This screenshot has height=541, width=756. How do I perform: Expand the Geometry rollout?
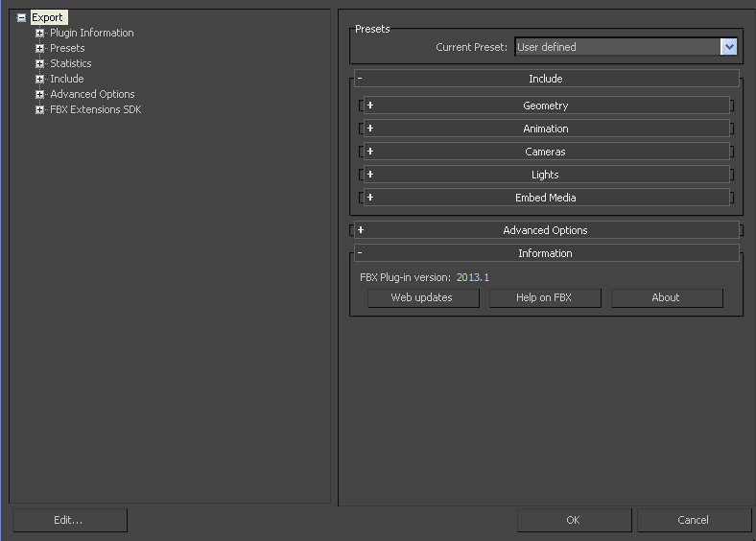(x=545, y=106)
